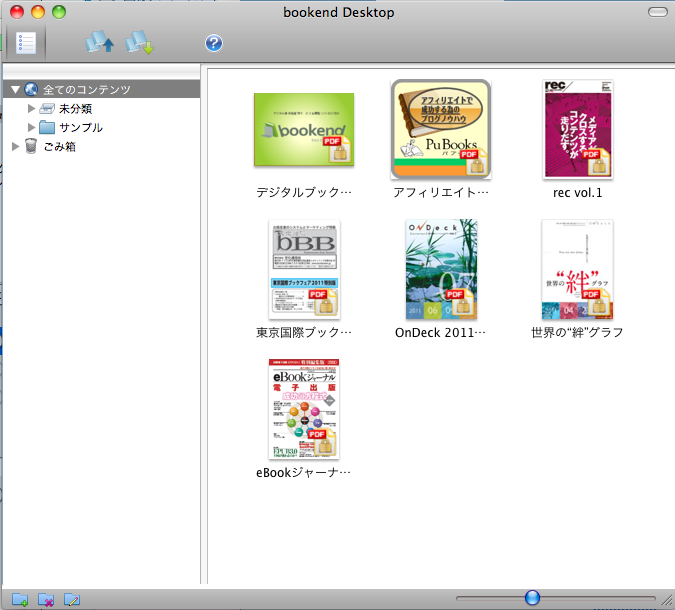
Task: Toggle the list view toolbar button
Action: tap(25, 43)
